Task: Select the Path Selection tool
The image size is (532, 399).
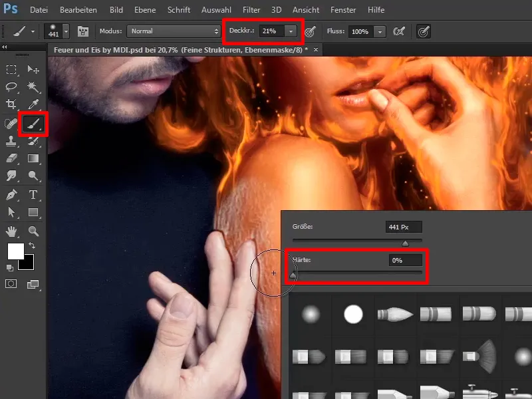Action: [x=11, y=212]
